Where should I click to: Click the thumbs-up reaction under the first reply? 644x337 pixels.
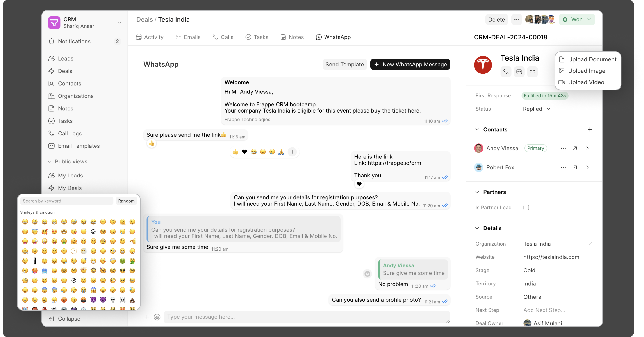152,143
